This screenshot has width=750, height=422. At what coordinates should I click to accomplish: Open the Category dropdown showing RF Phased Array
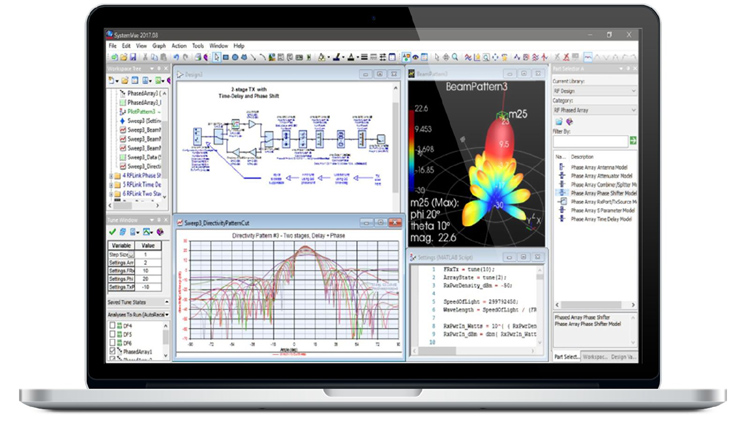coord(595,121)
